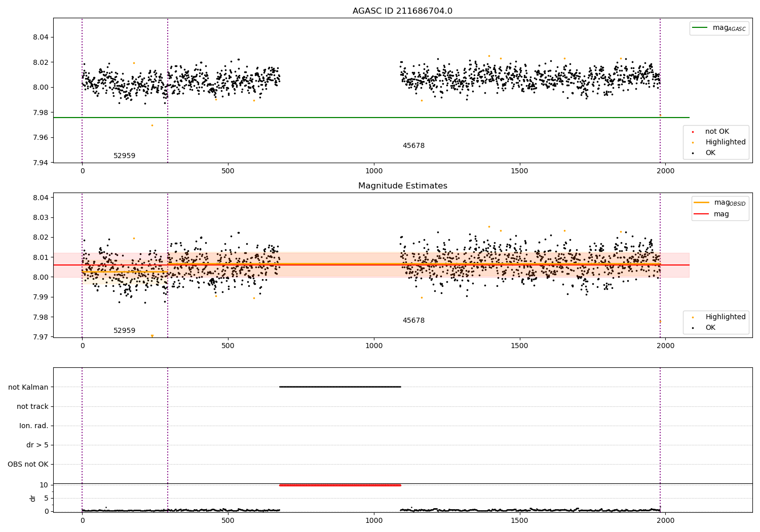
Task: Click the 'Ion. rad.' axis label
Action: pos(34,426)
